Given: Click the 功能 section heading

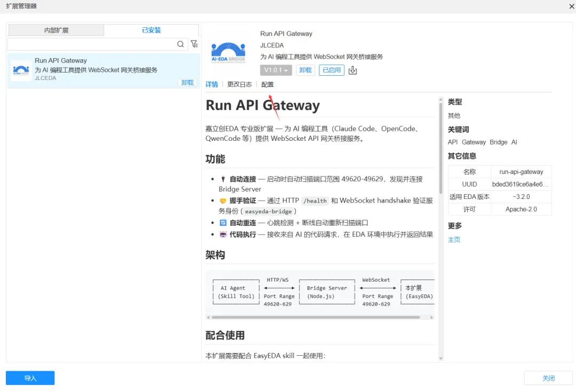Looking at the screenshot, I should click(x=215, y=159).
